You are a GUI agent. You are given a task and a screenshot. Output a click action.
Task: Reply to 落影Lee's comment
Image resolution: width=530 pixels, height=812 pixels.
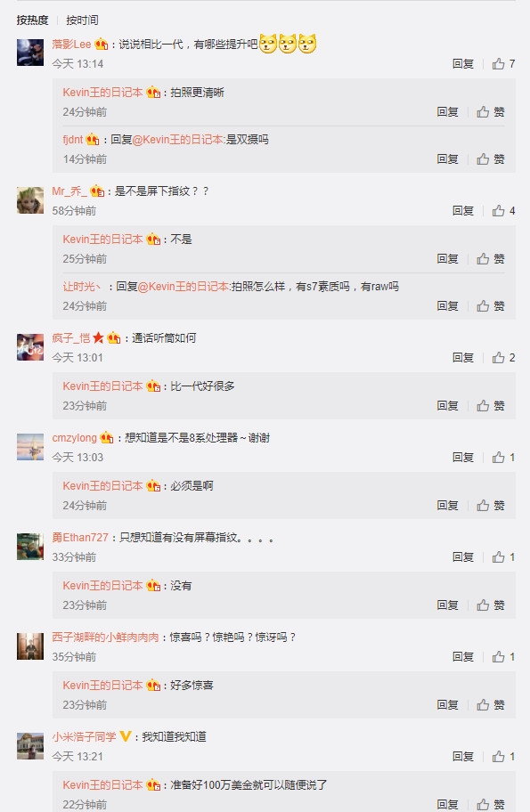pos(462,64)
